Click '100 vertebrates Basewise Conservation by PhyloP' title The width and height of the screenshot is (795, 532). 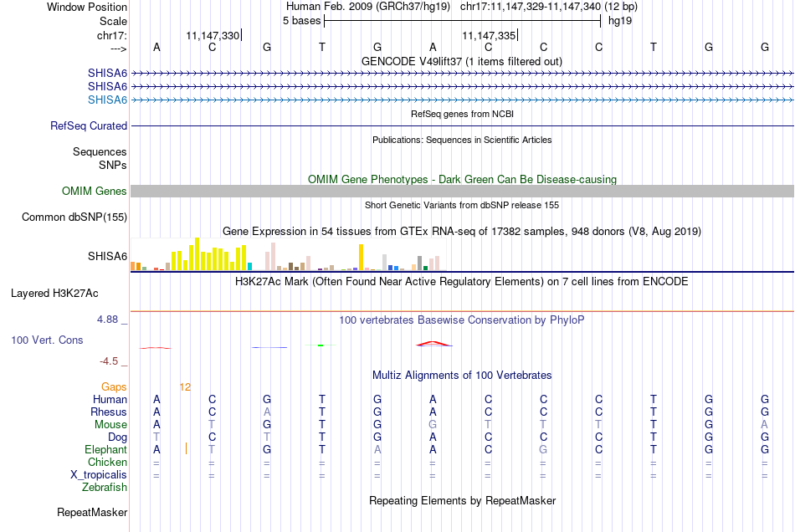pyautogui.click(x=462, y=320)
